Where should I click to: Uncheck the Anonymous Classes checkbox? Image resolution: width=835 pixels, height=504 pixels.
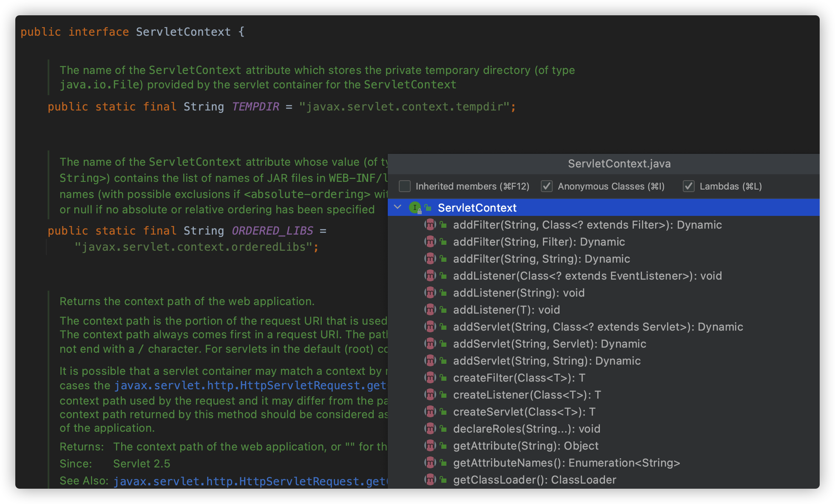click(547, 186)
